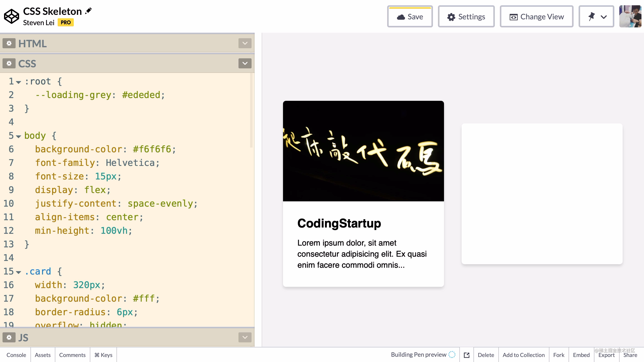Fork this pen
Image resolution: width=644 pixels, height=362 pixels.
(559, 355)
